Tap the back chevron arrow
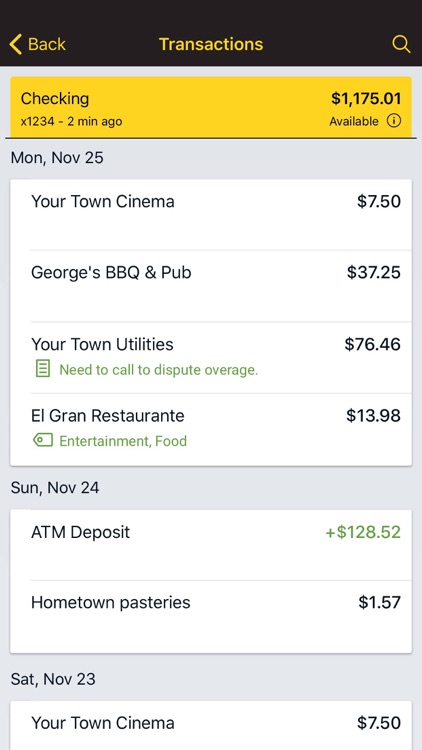 pyautogui.click(x=15, y=44)
